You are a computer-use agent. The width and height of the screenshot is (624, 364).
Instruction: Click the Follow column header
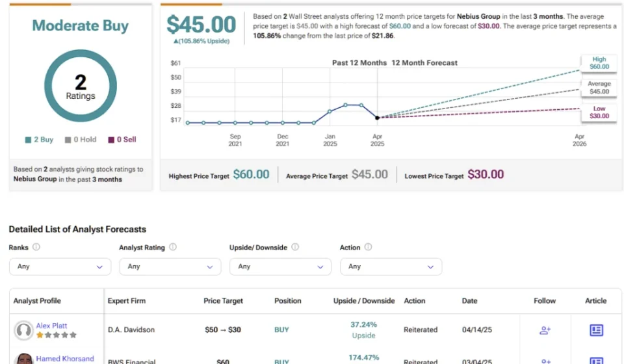point(545,301)
